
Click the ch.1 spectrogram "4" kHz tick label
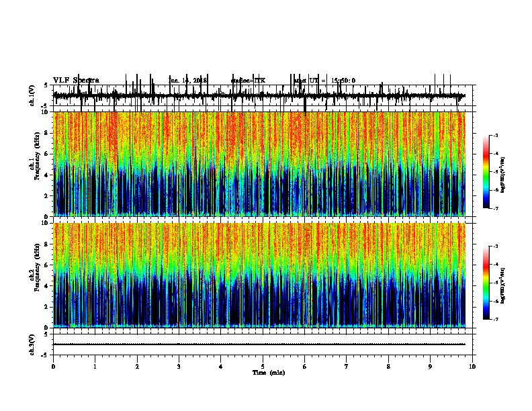pos(47,175)
